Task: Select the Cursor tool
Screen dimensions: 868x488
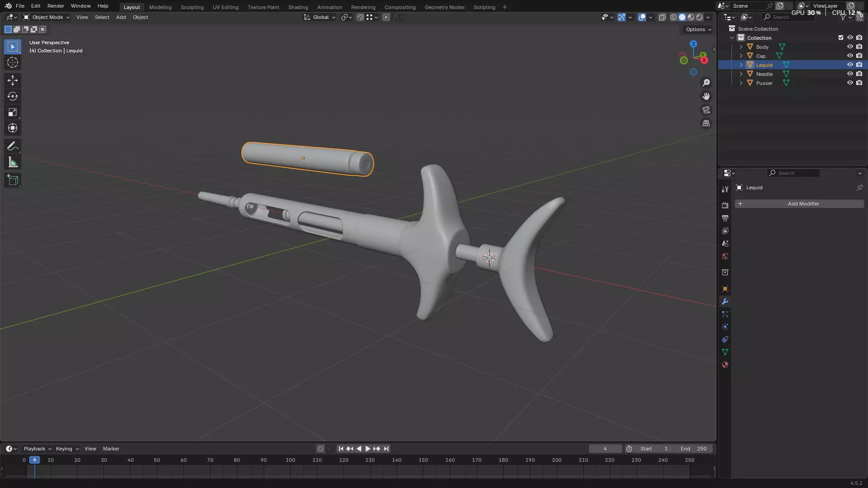Action: pos(13,62)
